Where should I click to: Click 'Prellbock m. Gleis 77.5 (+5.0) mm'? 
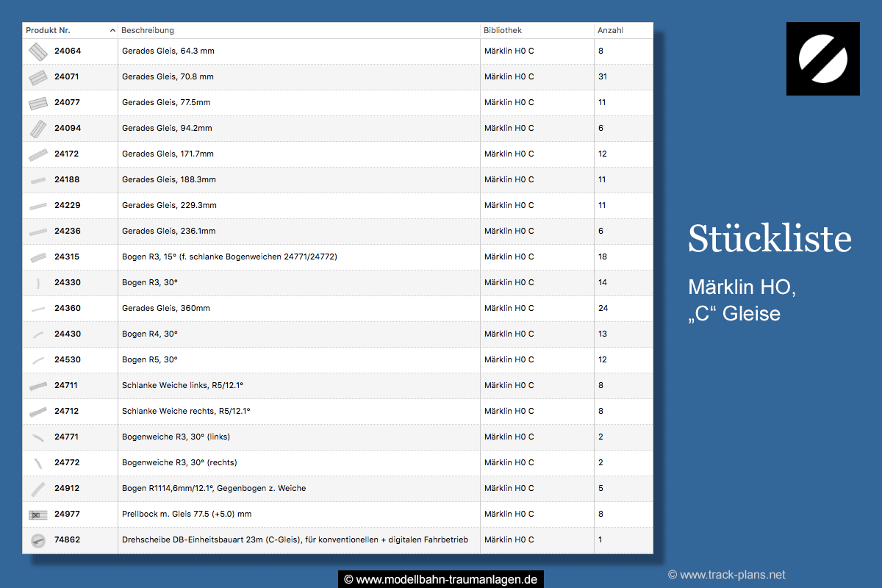click(187, 514)
